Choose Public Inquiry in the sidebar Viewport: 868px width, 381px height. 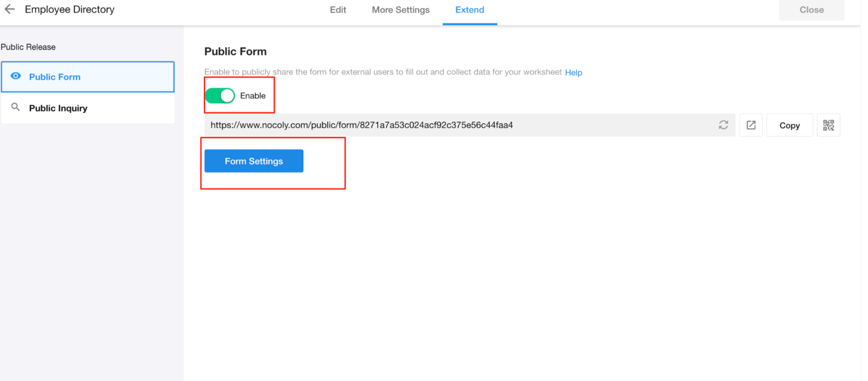58,108
